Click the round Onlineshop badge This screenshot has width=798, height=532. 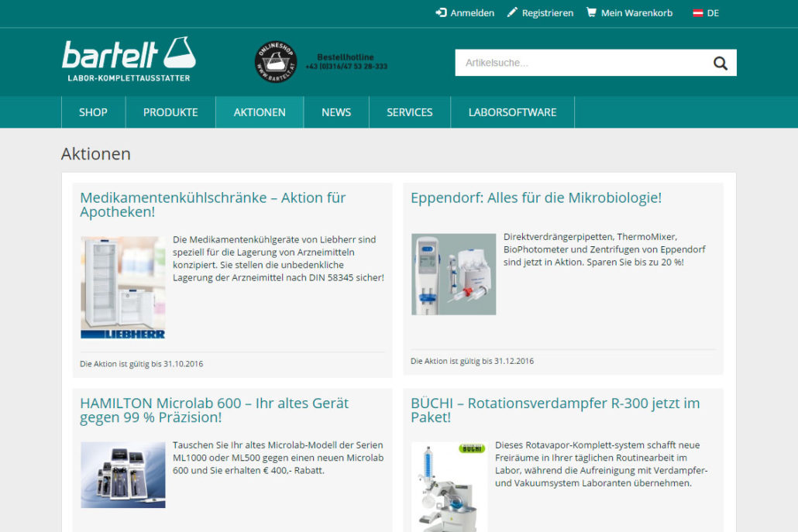tap(276, 62)
